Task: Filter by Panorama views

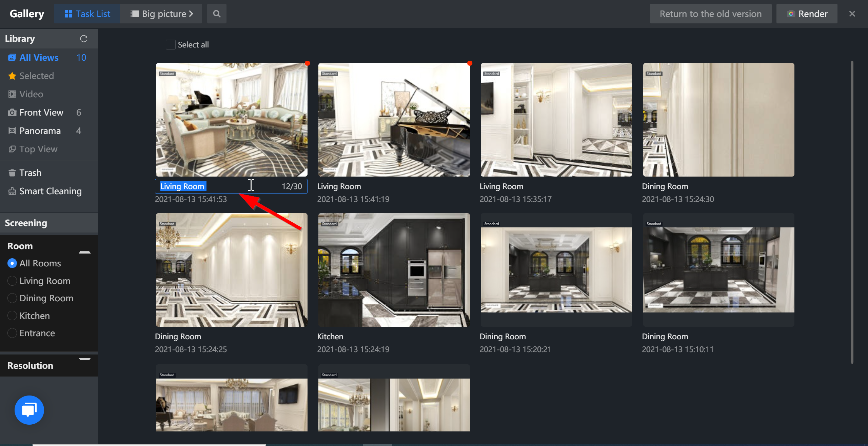Action: point(40,131)
